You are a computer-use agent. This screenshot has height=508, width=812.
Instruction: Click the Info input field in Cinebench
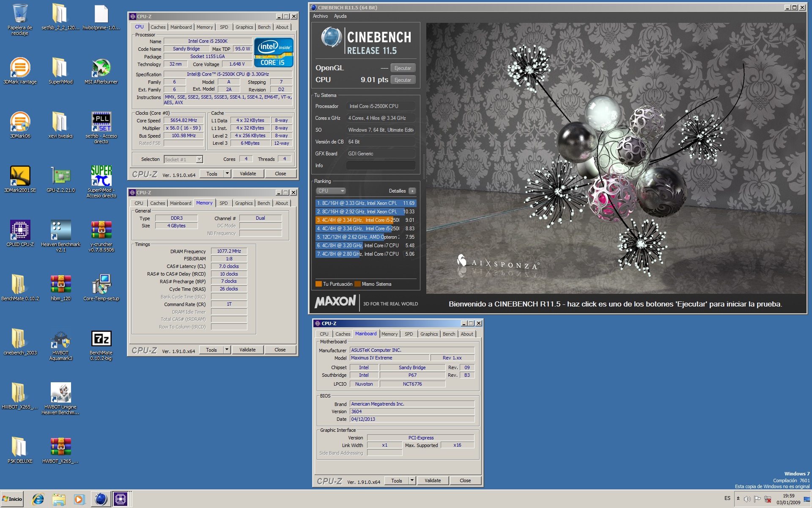click(381, 166)
